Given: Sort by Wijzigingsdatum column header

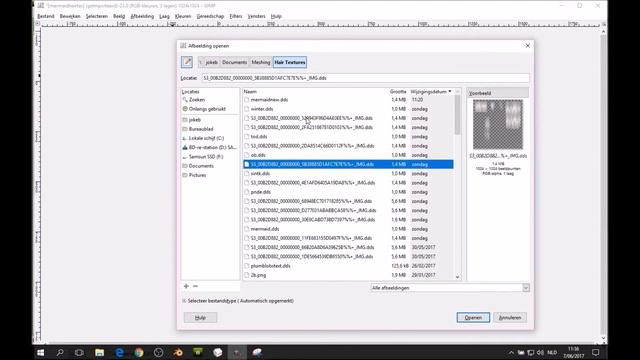Looking at the screenshot, I should point(431,91).
